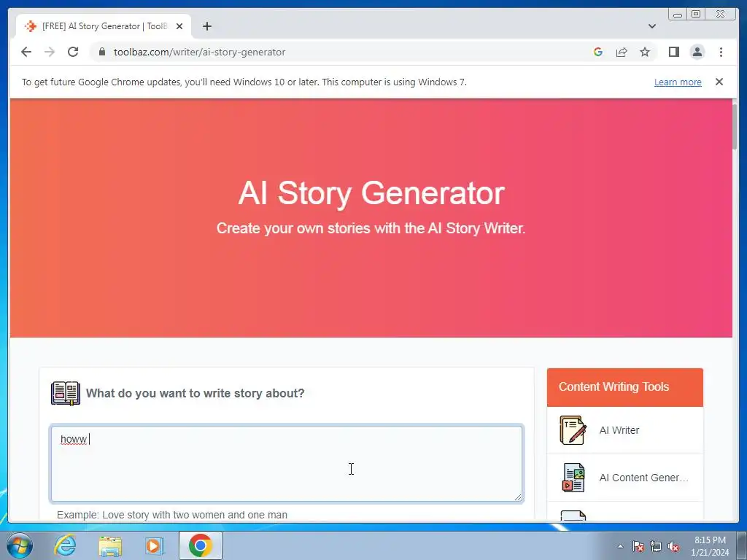Click the textarea resize handle

[x=517, y=497]
